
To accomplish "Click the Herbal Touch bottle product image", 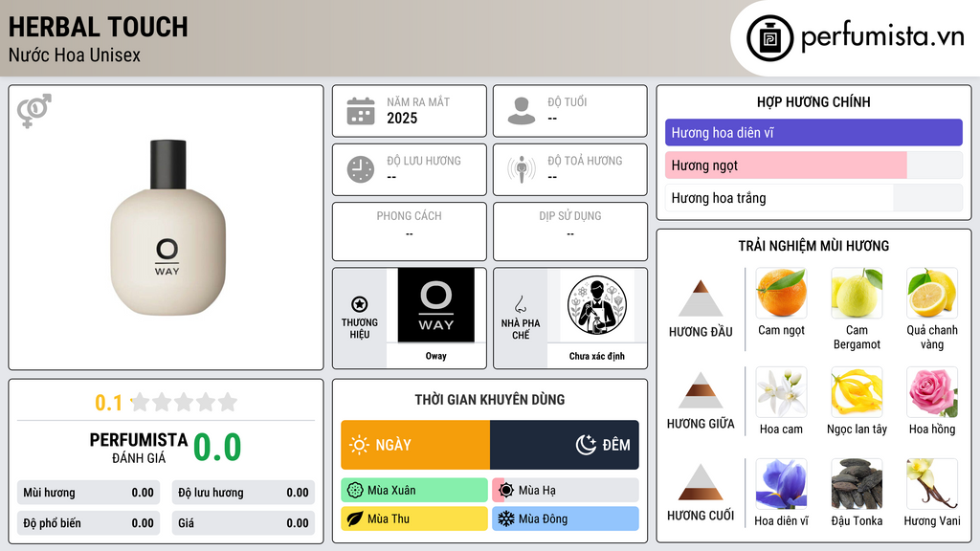I will 167,228.
